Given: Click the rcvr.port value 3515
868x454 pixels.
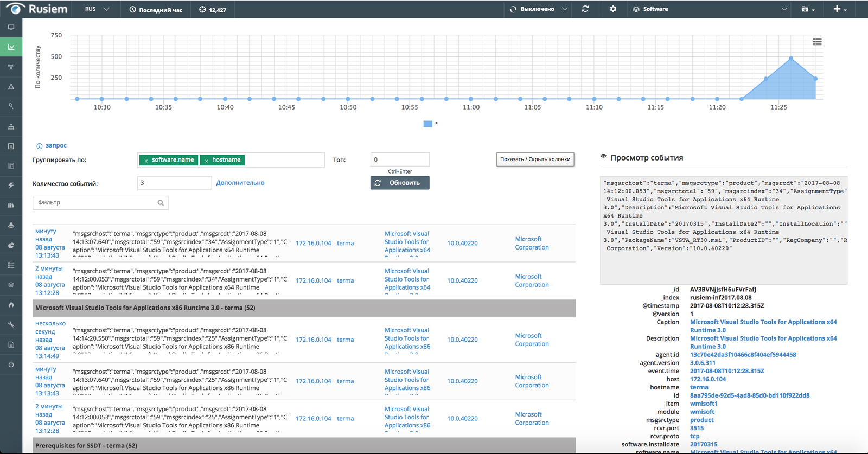Looking at the screenshot, I should pos(697,428).
